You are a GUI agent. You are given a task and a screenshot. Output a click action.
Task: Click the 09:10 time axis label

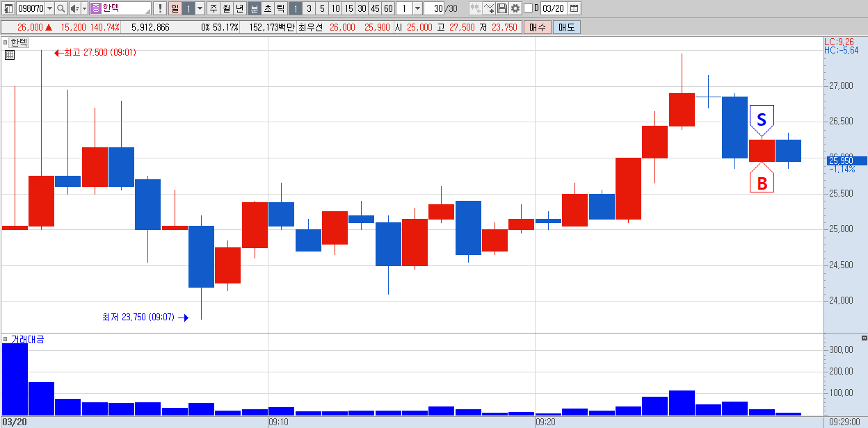[x=278, y=422]
